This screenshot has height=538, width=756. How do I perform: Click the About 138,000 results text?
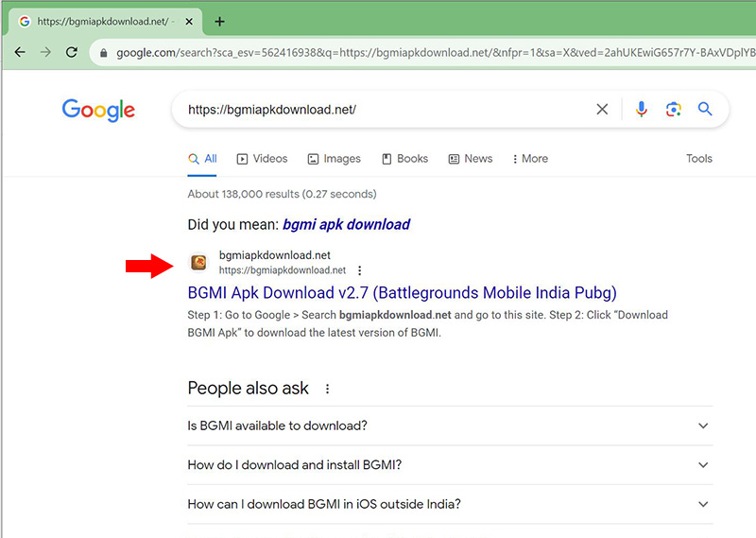pyautogui.click(x=282, y=194)
